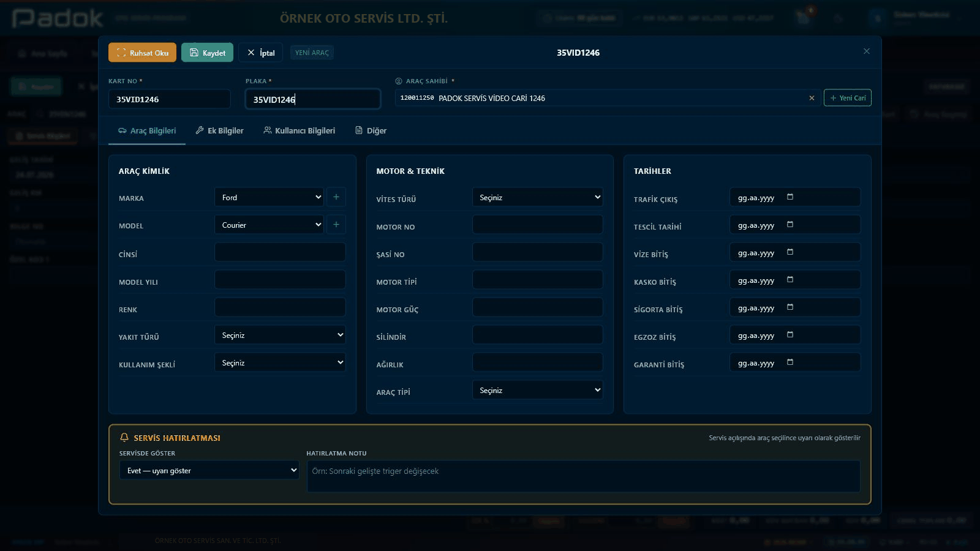Expand the YAKIT TÜRÜ dropdown
Viewport: 980px width, 551px height.
(x=280, y=335)
